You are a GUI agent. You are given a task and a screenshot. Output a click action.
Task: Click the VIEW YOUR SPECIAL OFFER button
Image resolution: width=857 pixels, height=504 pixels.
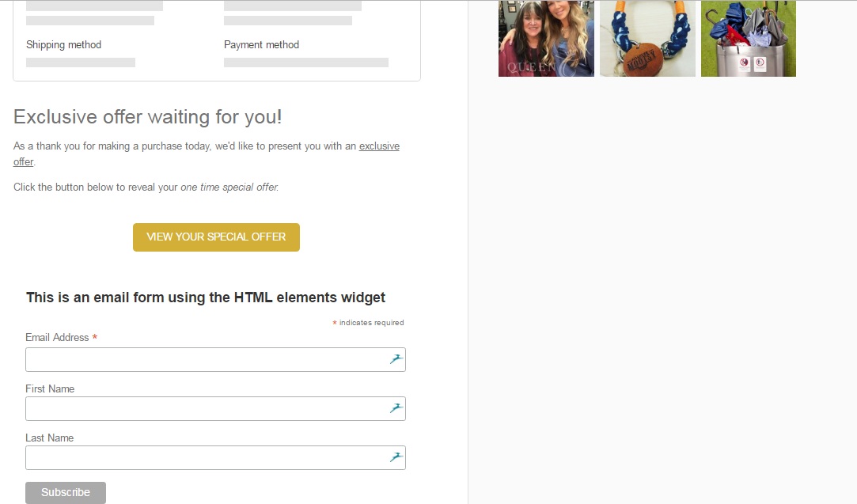pos(216,237)
